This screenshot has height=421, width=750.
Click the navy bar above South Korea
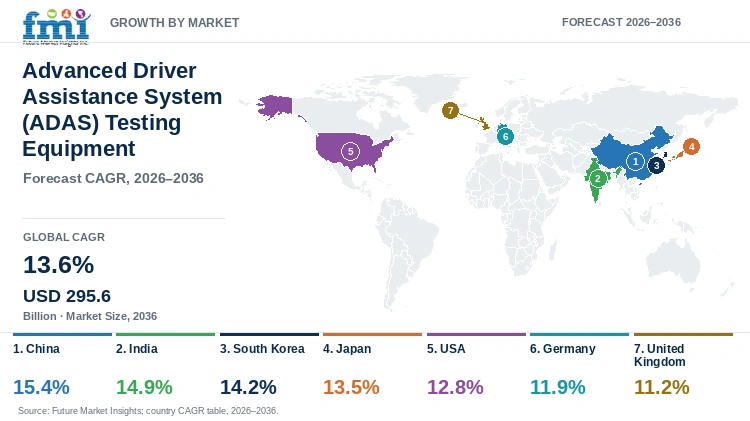point(269,334)
